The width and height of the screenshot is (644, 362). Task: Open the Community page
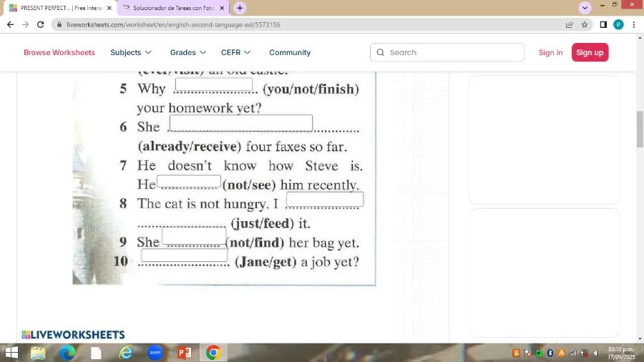[290, 52]
